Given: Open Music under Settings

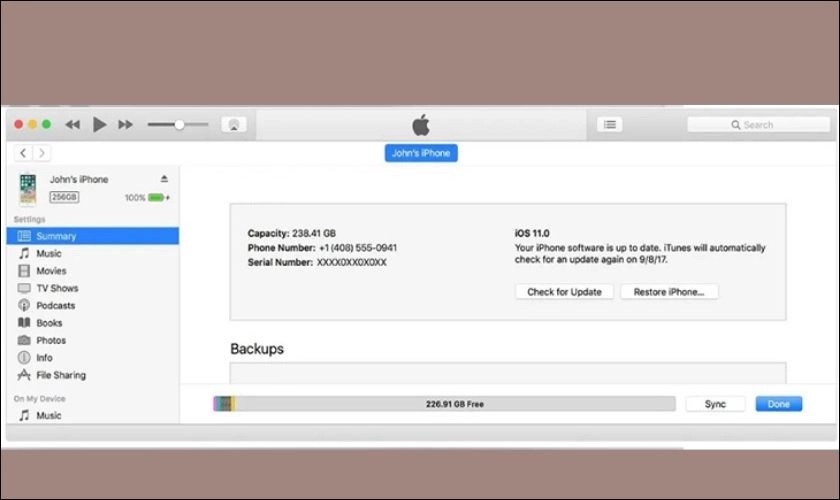Looking at the screenshot, I should pos(93,253).
